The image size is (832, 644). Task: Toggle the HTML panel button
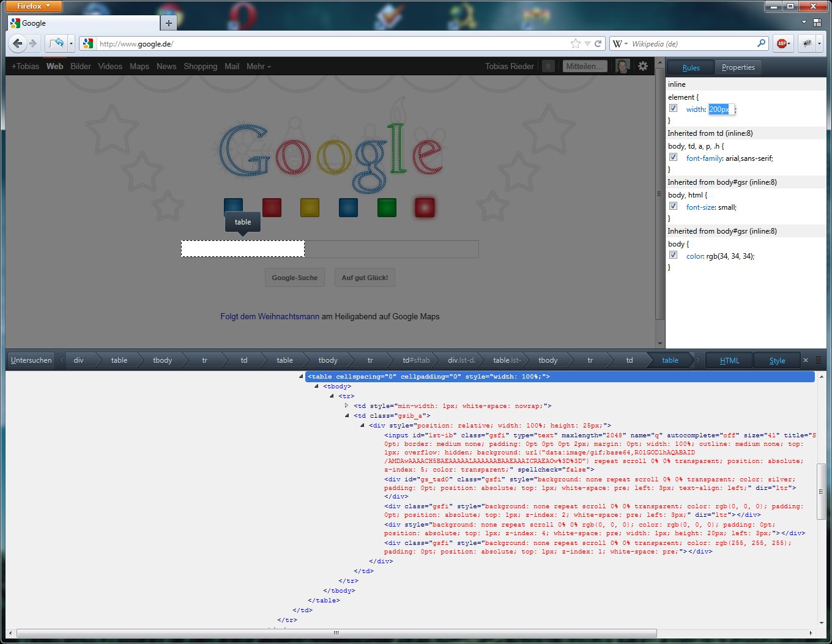[x=729, y=360]
